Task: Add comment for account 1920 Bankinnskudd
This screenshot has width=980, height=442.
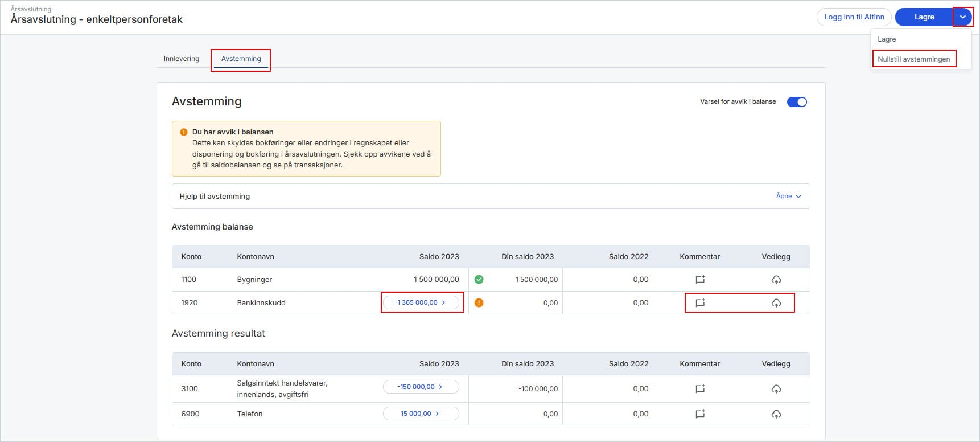Action: (700, 303)
